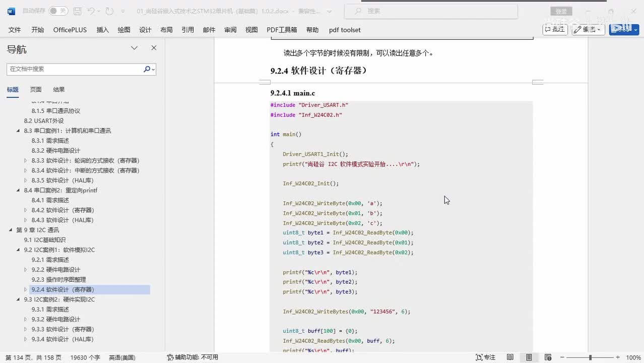Open the 设计 ribbon tab

(x=145, y=30)
